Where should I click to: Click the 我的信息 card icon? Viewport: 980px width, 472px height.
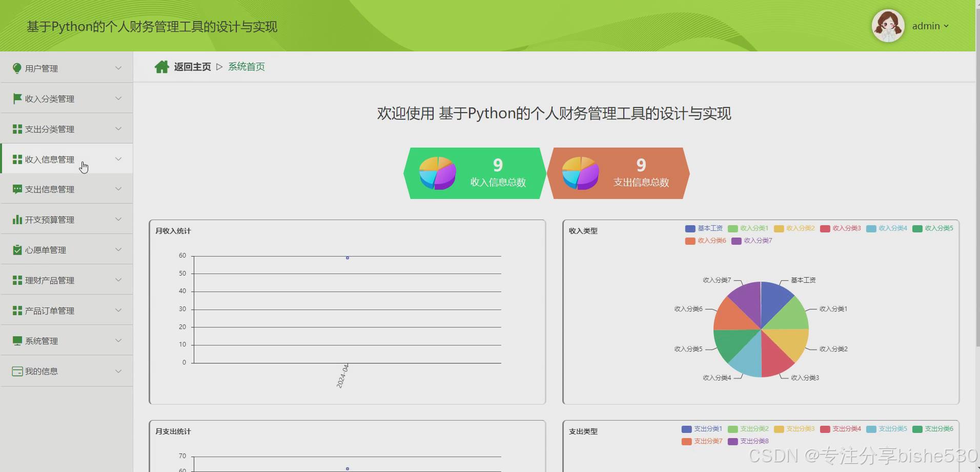point(16,370)
